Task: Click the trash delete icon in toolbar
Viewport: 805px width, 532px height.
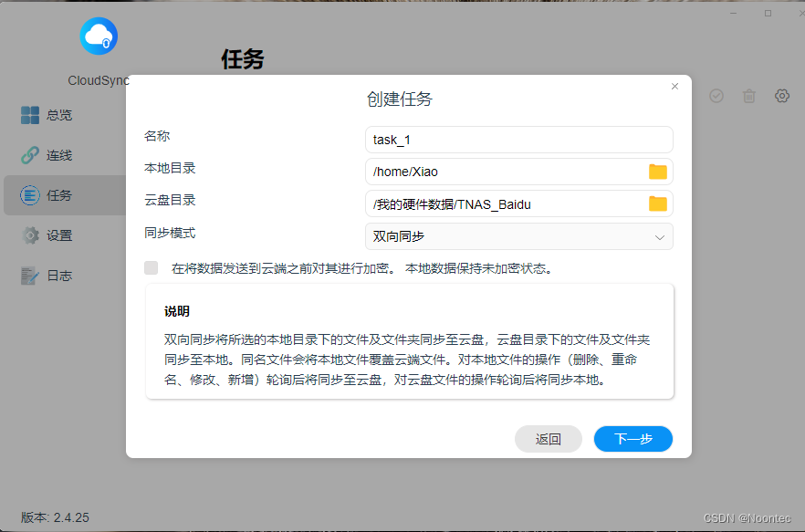Action: pos(748,96)
